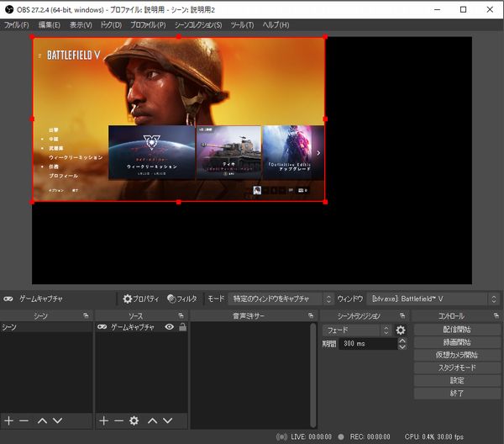This screenshot has width=504, height=444.
Task: Toggle visibility eye of ゲームキャプチャ source
Action: click(170, 327)
